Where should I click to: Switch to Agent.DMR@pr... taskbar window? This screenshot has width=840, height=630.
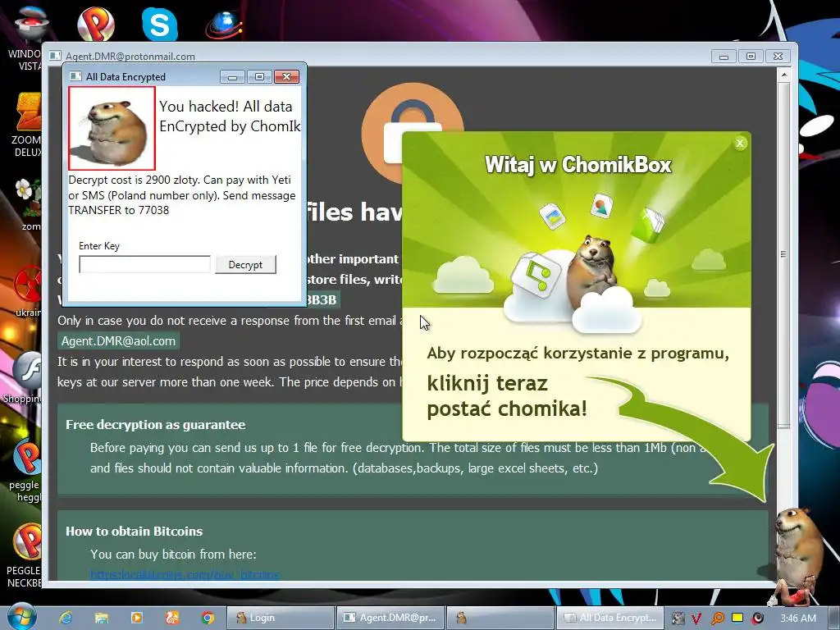[390, 618]
